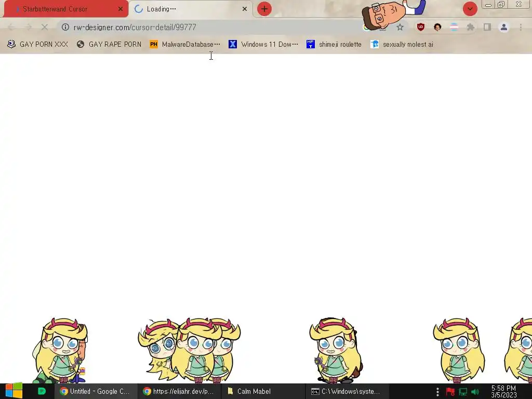The width and height of the screenshot is (532, 399).
Task: Switch to the Starbutterwand Cursor tab
Action: [66, 9]
